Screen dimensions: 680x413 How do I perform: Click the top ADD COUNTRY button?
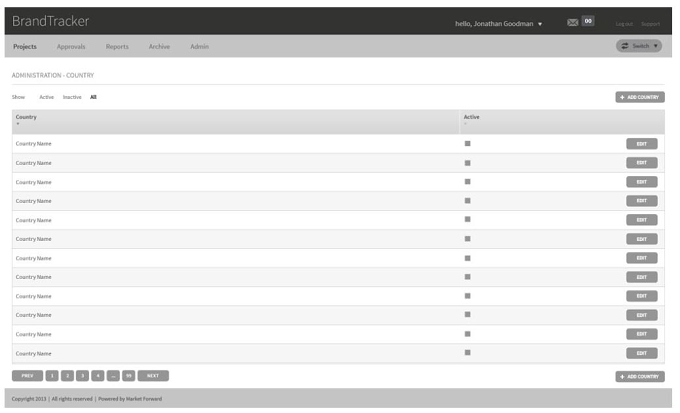tap(640, 97)
